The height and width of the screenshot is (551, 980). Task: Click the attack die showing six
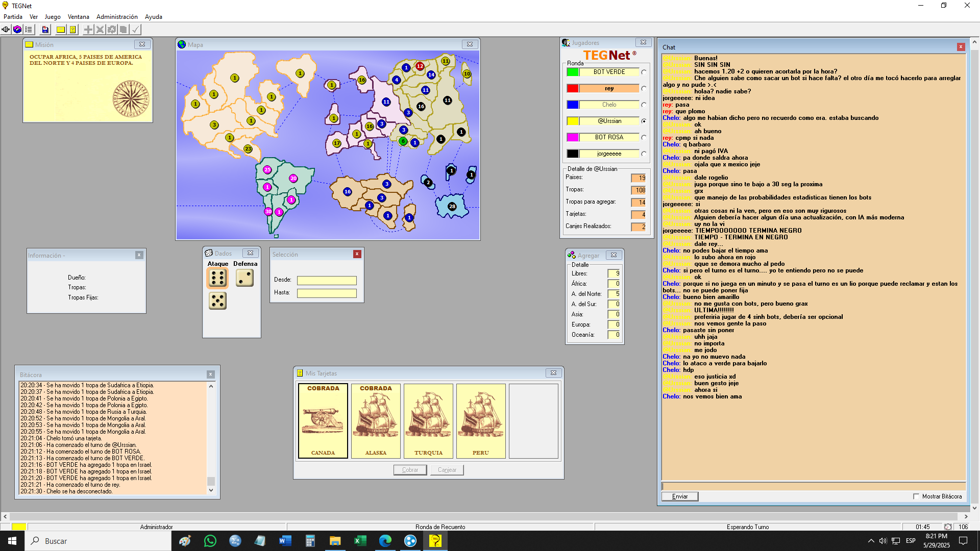(x=217, y=278)
